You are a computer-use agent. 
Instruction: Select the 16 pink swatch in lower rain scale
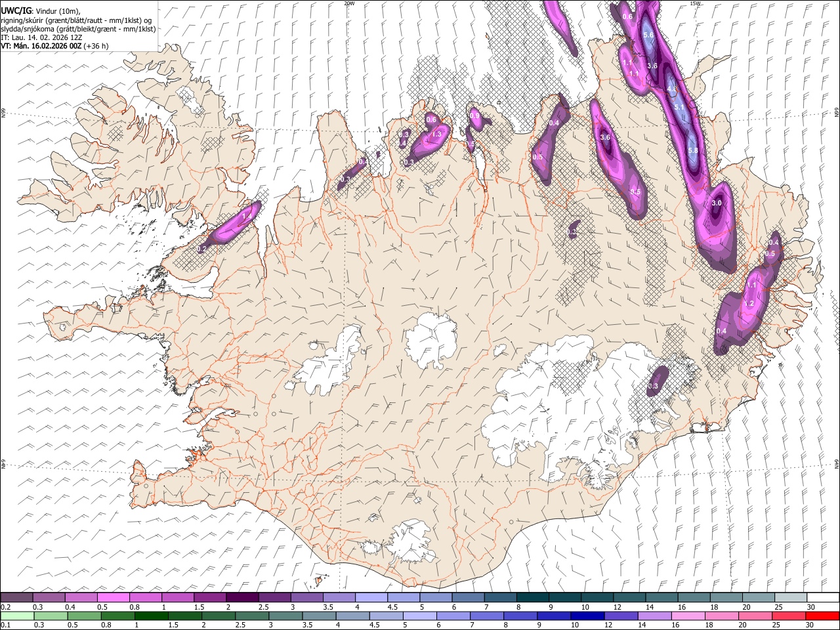688,616
